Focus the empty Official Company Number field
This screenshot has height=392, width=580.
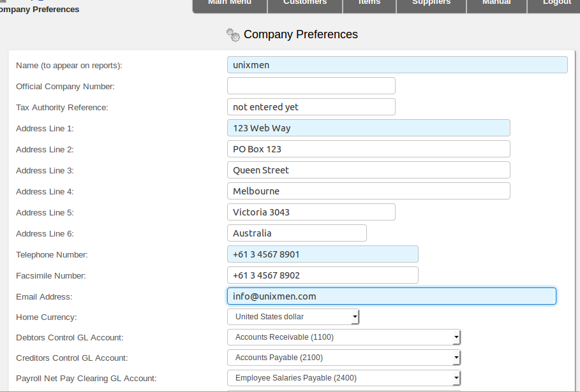[x=311, y=85]
